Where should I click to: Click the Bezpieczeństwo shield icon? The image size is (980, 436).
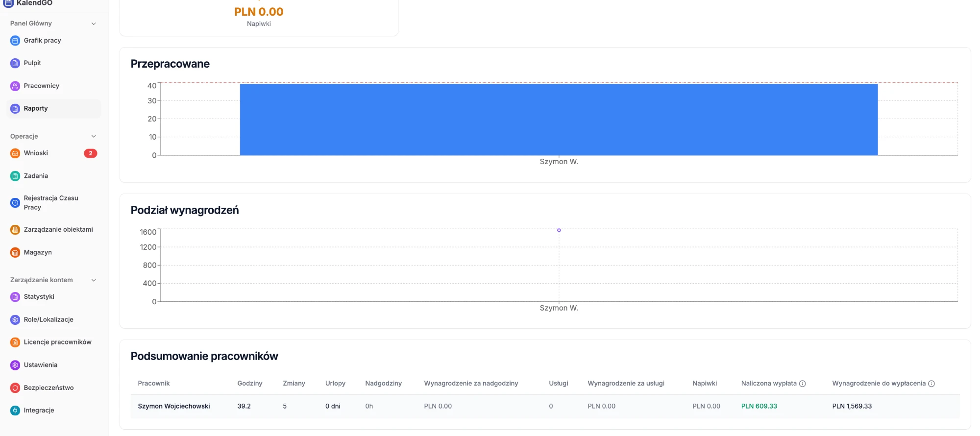[x=15, y=388]
